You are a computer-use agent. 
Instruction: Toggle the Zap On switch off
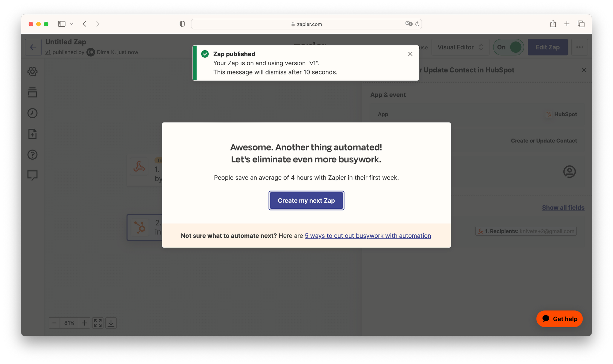point(508,47)
